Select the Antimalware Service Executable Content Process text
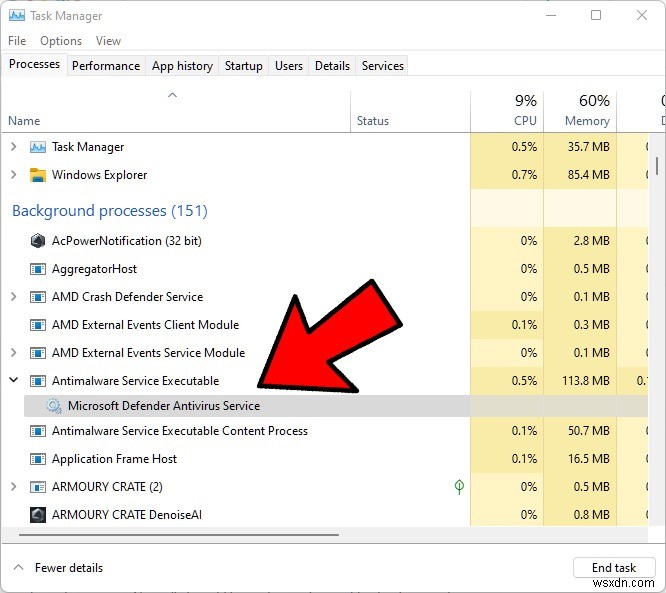This screenshot has width=666, height=593. pyautogui.click(x=180, y=431)
